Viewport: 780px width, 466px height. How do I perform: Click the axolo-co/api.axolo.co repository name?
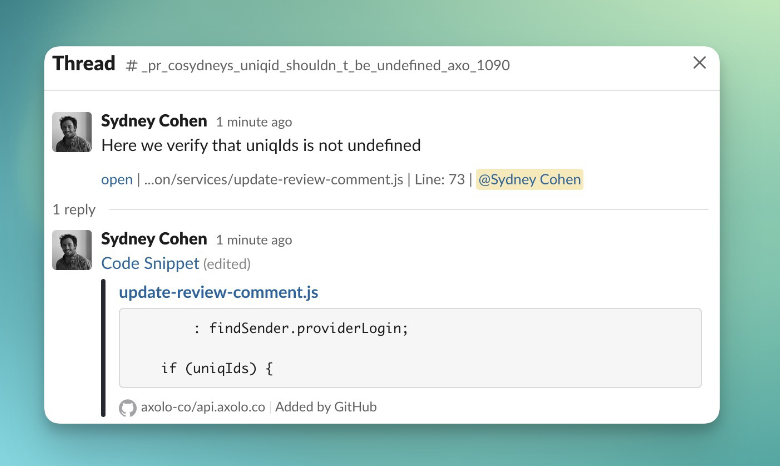(203, 407)
